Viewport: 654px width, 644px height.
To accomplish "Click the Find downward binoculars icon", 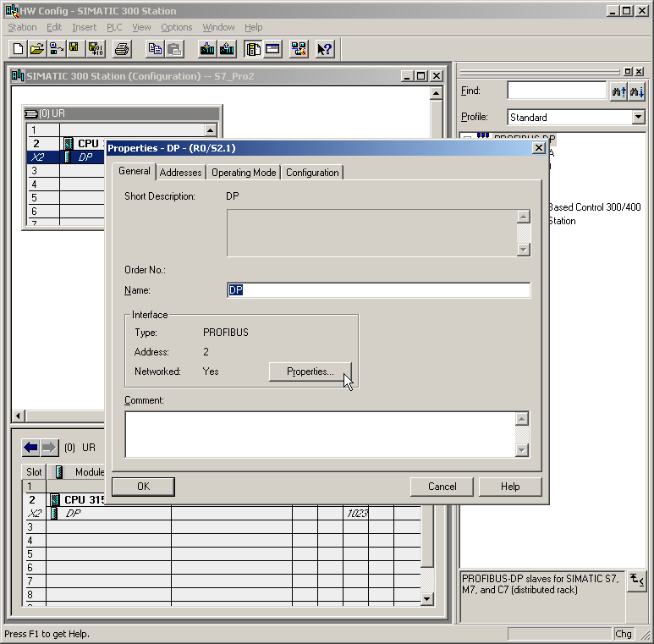I will 637,91.
